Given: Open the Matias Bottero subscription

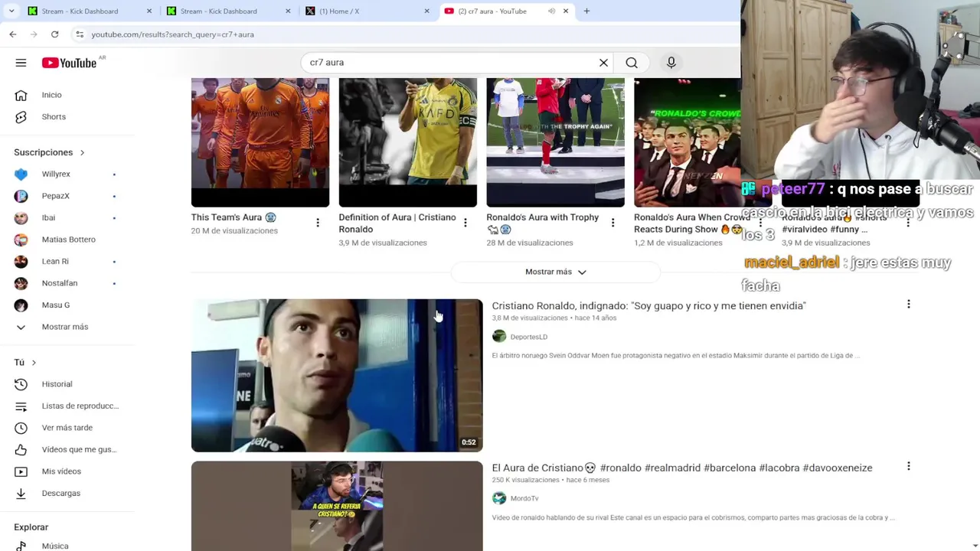Looking at the screenshot, I should (x=67, y=240).
